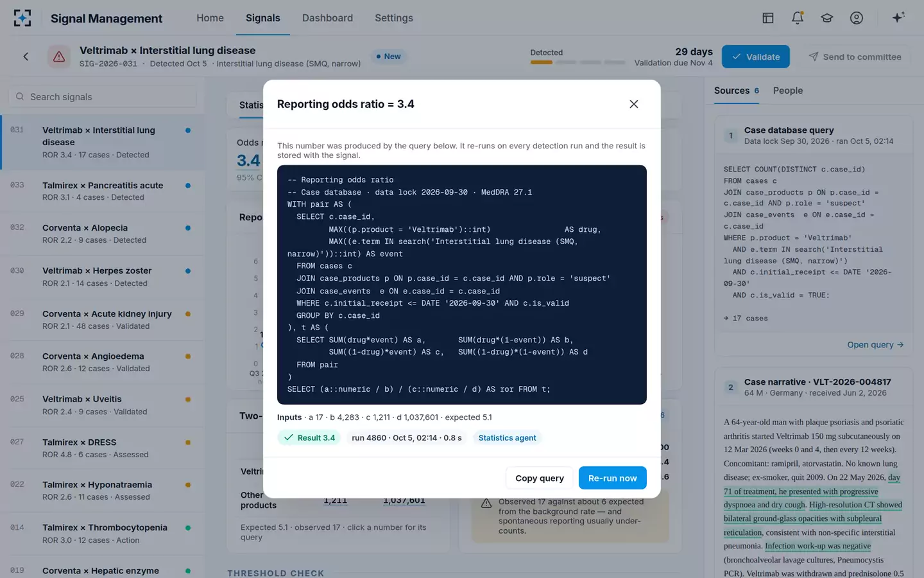Select Talmirex × Thrombocytopenia signal
Viewport: 924px width, 578px height.
103,534
